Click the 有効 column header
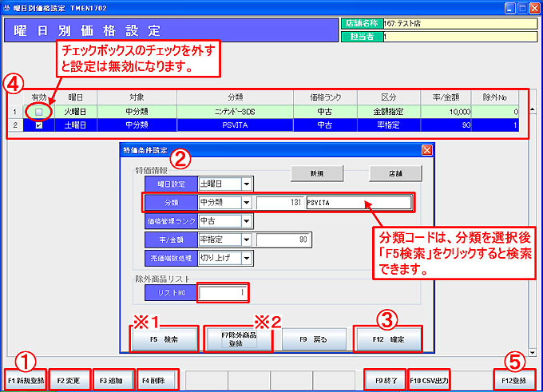 pyautogui.click(x=39, y=97)
